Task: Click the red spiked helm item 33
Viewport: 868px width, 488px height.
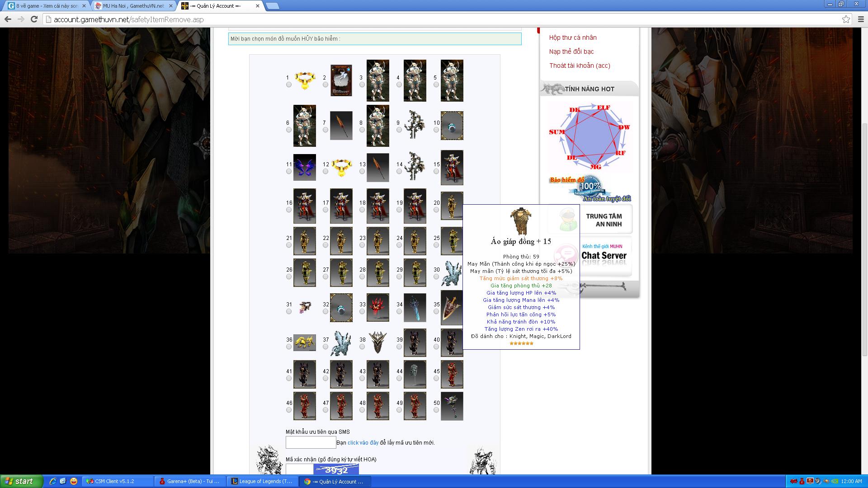Action: tap(377, 307)
